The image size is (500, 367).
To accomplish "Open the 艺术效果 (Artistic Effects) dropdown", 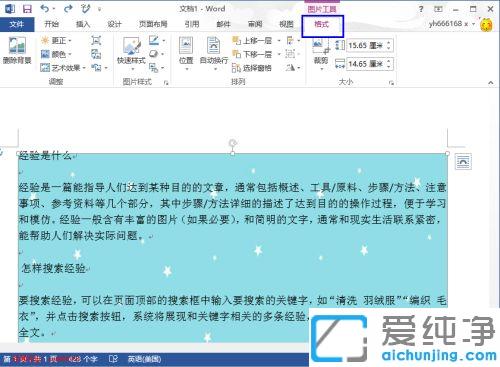I will (63, 68).
